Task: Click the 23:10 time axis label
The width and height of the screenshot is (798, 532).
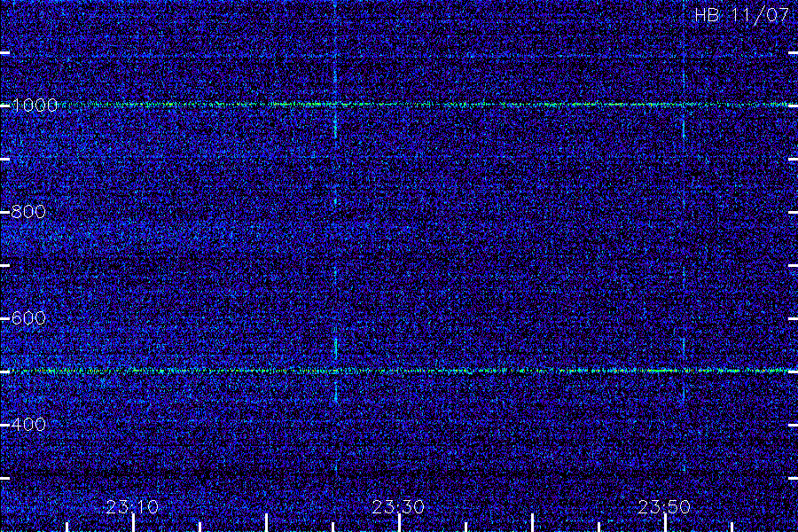Action: [x=132, y=506]
